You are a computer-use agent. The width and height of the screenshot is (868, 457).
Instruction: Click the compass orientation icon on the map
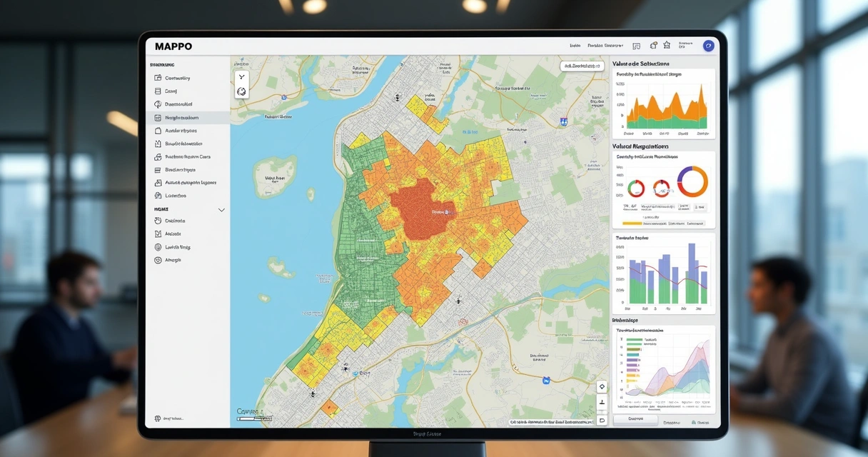pyautogui.click(x=241, y=91)
